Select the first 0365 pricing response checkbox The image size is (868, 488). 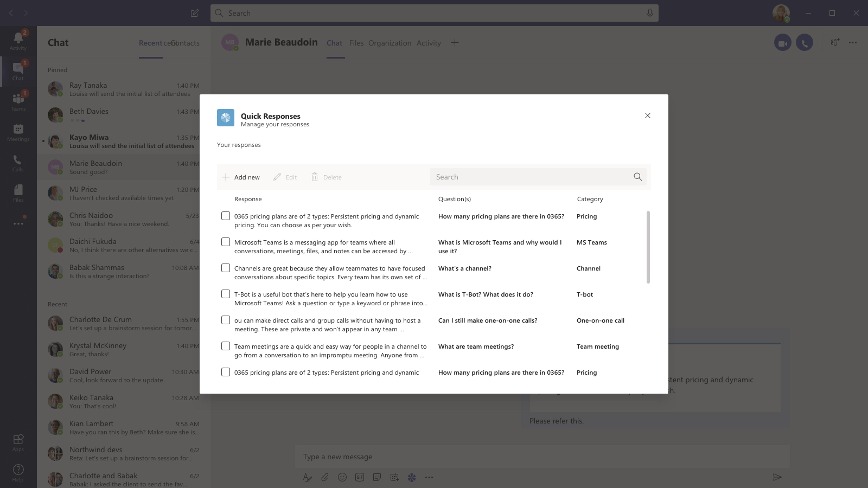click(226, 216)
